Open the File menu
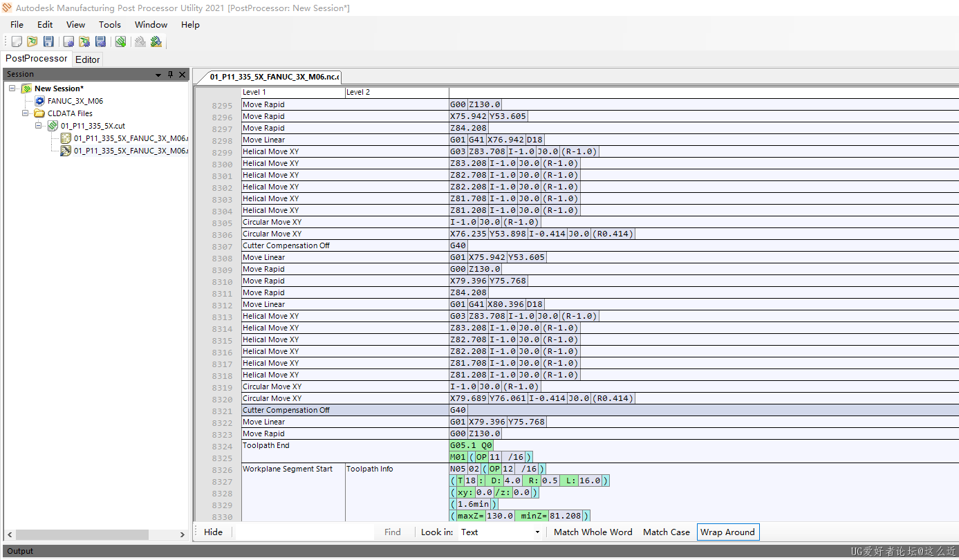This screenshot has height=560, width=959. 17,24
